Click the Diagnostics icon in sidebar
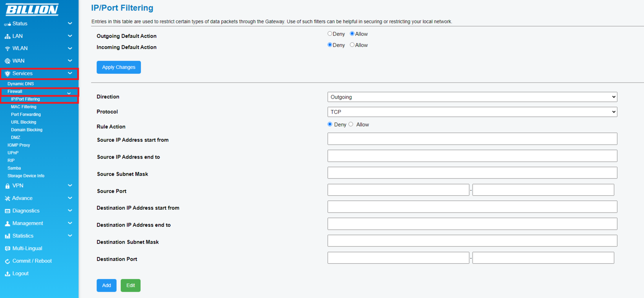 pyautogui.click(x=7, y=211)
